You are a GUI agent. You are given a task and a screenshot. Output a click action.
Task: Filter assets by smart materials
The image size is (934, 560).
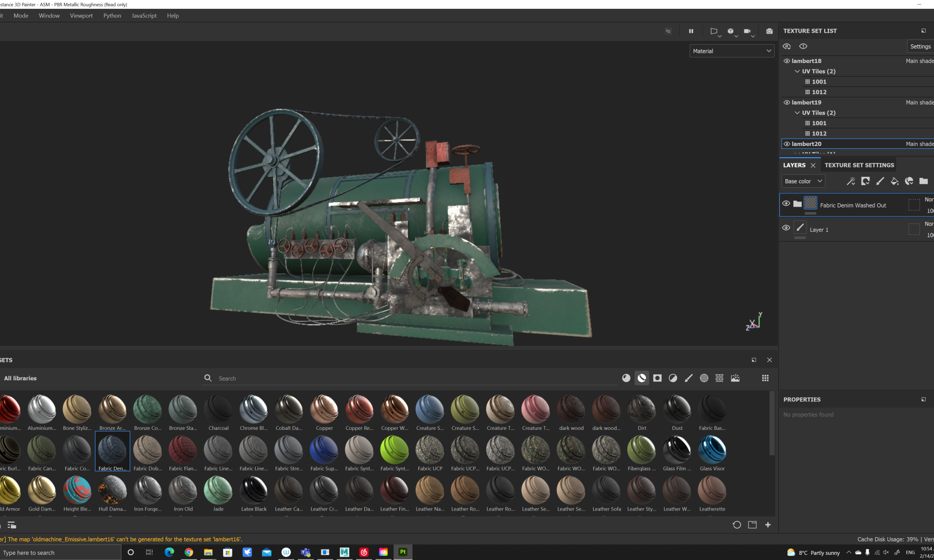[x=642, y=378]
